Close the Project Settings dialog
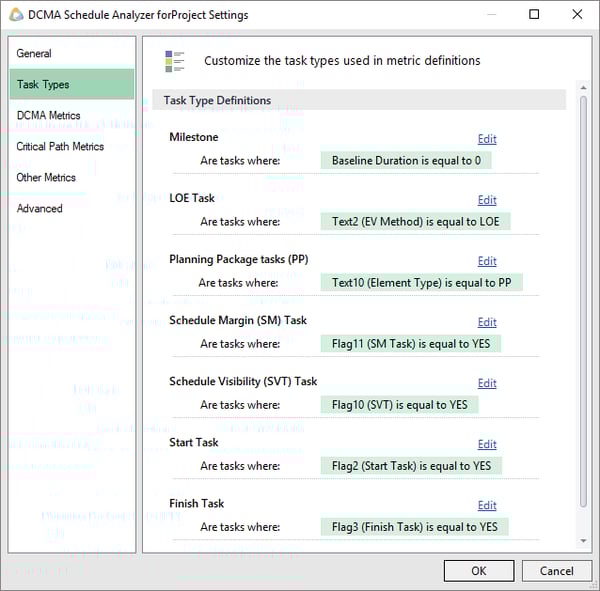This screenshot has width=600, height=591. click(577, 15)
